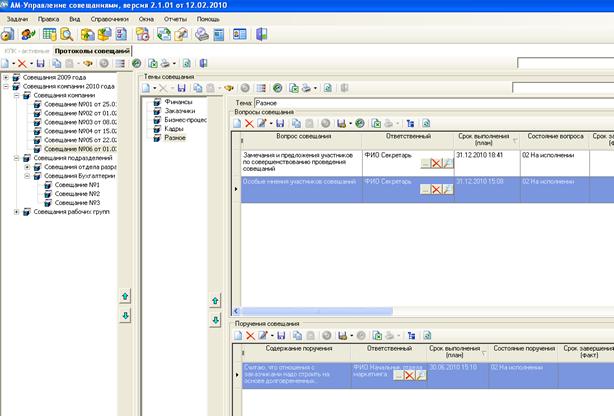Expand the Совещания 2009 года tree node
The height and width of the screenshot is (416, 614).
(7, 78)
